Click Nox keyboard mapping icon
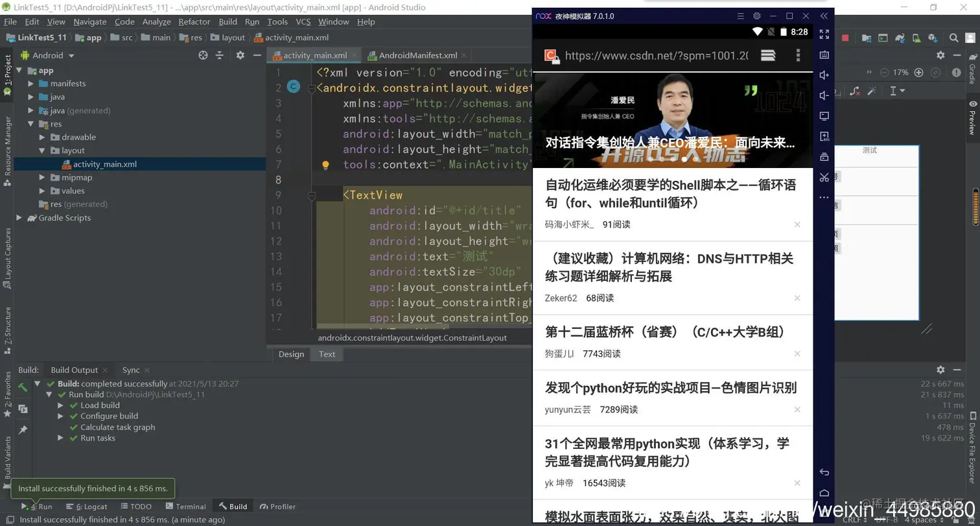Image resolution: width=980 pixels, height=526 pixels. (824, 55)
